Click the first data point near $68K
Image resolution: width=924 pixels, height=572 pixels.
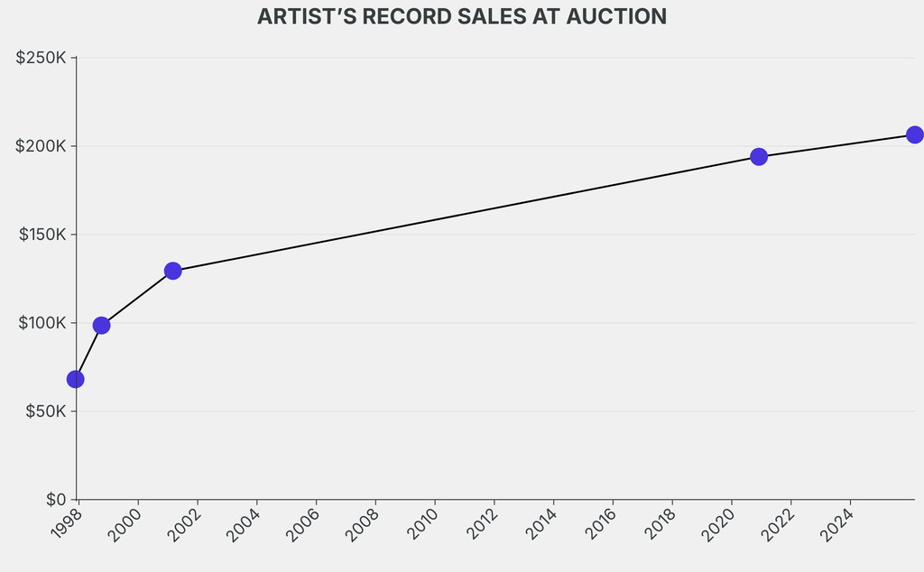pyautogui.click(x=76, y=379)
